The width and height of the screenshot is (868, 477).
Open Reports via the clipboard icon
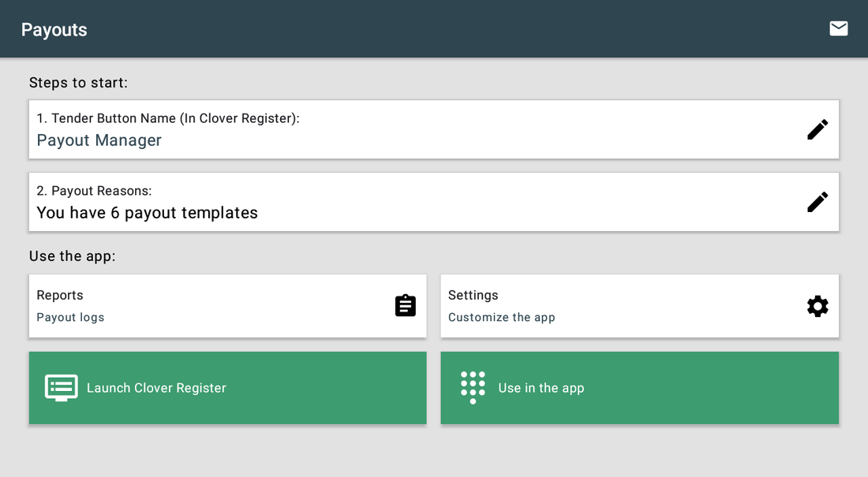406,305
